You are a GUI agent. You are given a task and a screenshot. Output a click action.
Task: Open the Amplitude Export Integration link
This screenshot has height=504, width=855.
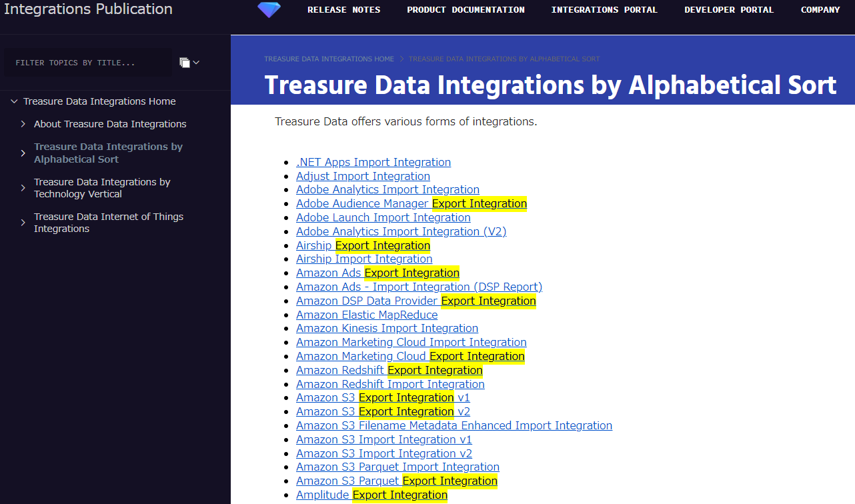point(371,495)
